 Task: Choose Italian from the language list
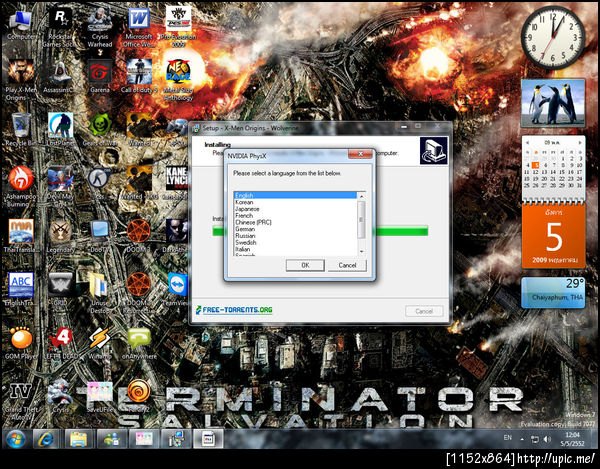point(295,249)
